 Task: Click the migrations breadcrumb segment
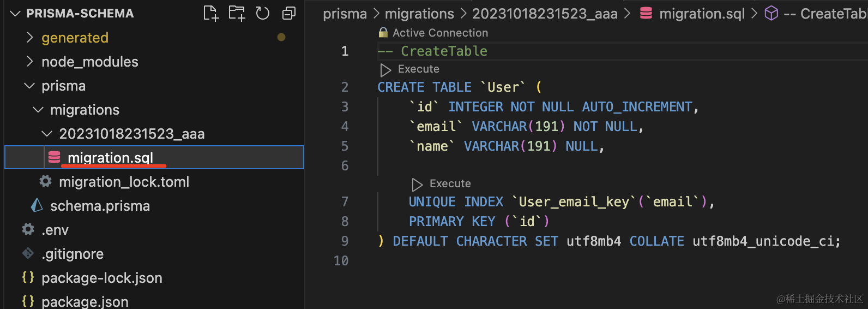click(419, 14)
